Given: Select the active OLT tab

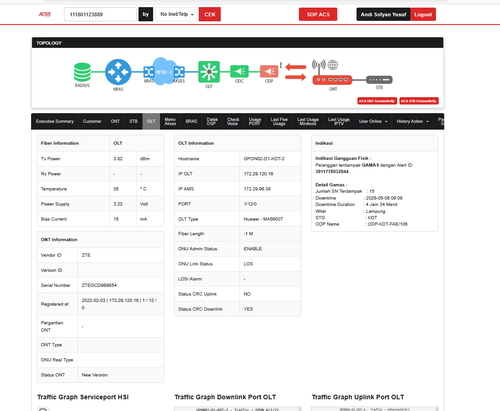Looking at the screenshot, I should 151,121.
